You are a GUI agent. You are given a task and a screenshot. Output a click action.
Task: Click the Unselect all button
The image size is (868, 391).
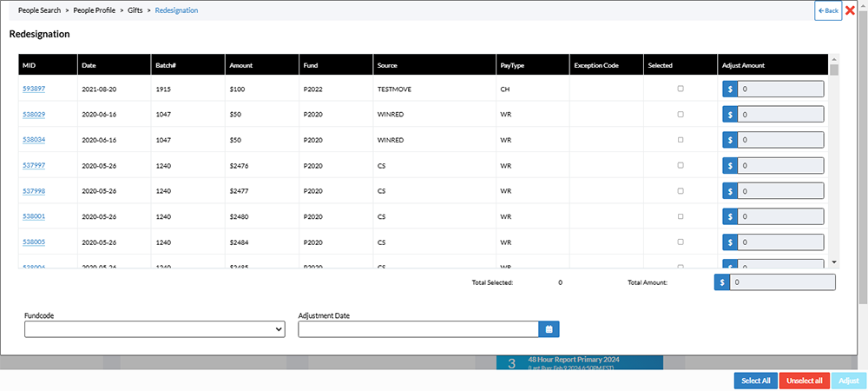(805, 381)
